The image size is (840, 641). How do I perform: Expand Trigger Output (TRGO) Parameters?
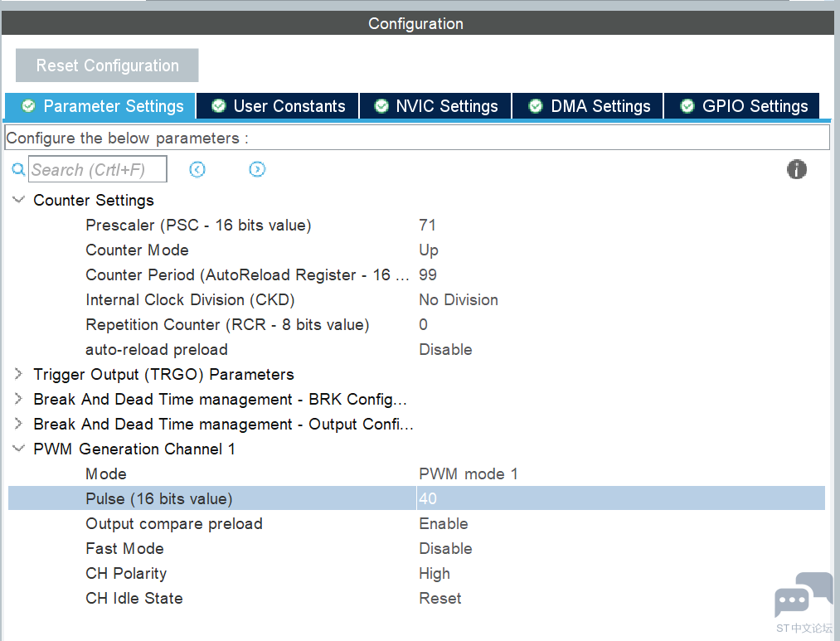(19, 374)
